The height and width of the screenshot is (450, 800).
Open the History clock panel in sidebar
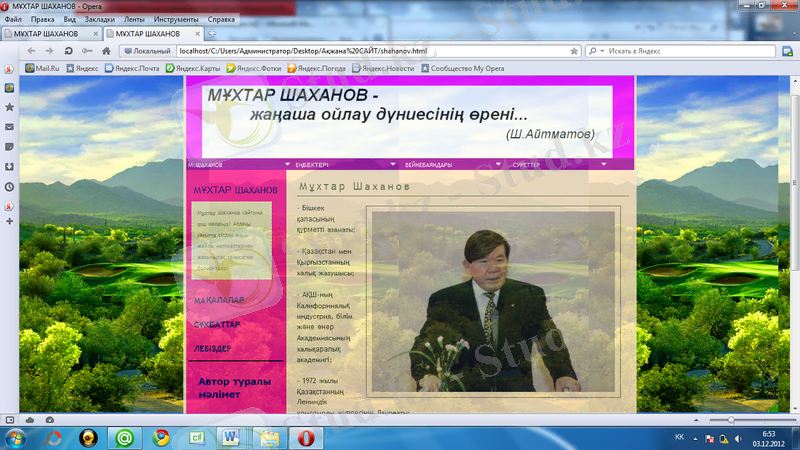pos(9,187)
